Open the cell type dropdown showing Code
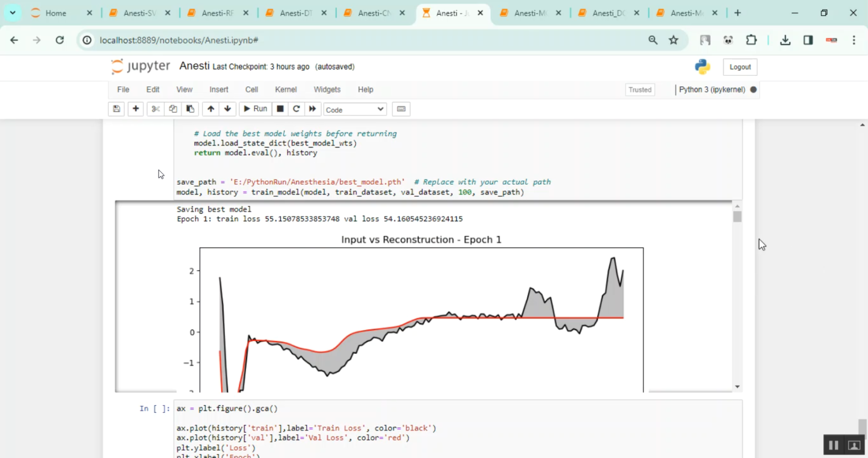The width and height of the screenshot is (868, 458). (x=354, y=109)
